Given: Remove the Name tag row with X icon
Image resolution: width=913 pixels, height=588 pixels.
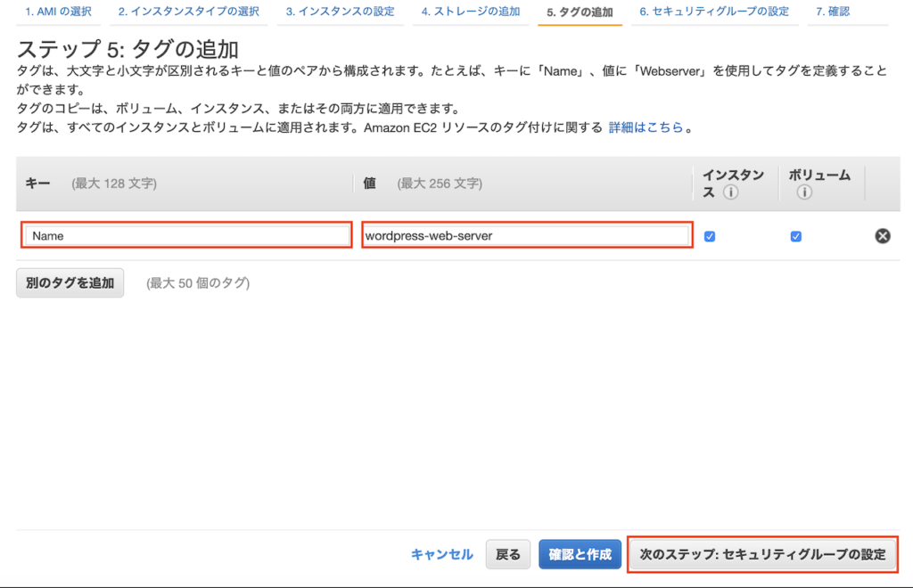Looking at the screenshot, I should click(x=882, y=236).
